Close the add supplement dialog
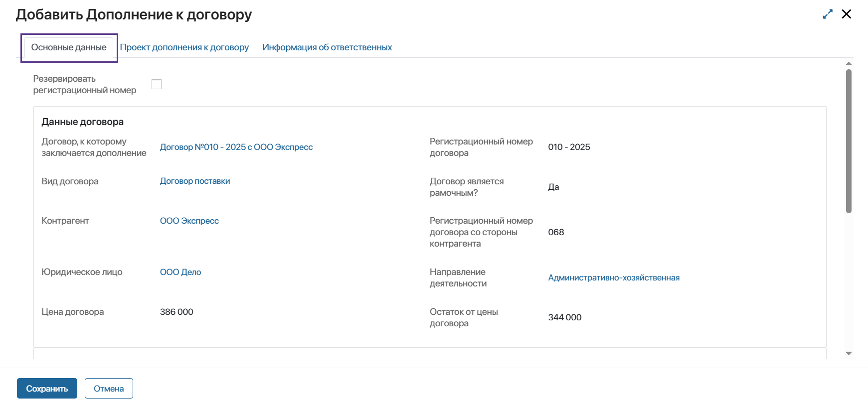This screenshot has height=406, width=868. point(846,14)
